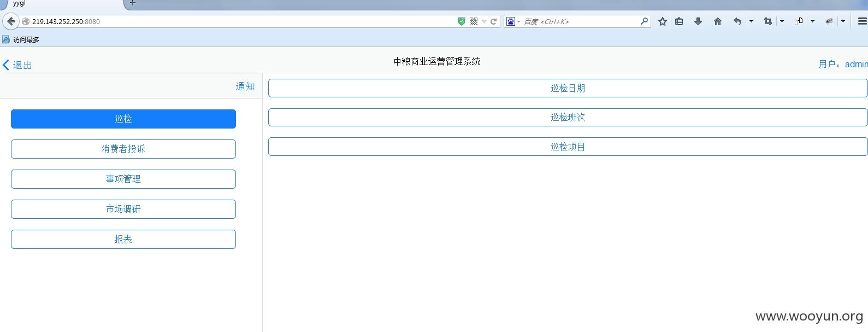This screenshot has width=868, height=332.
Task: Bookmark this page with the star icon
Action: click(x=663, y=21)
